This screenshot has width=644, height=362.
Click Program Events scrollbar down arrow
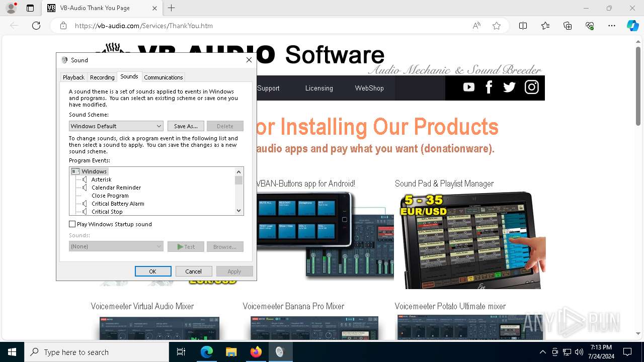(239, 211)
